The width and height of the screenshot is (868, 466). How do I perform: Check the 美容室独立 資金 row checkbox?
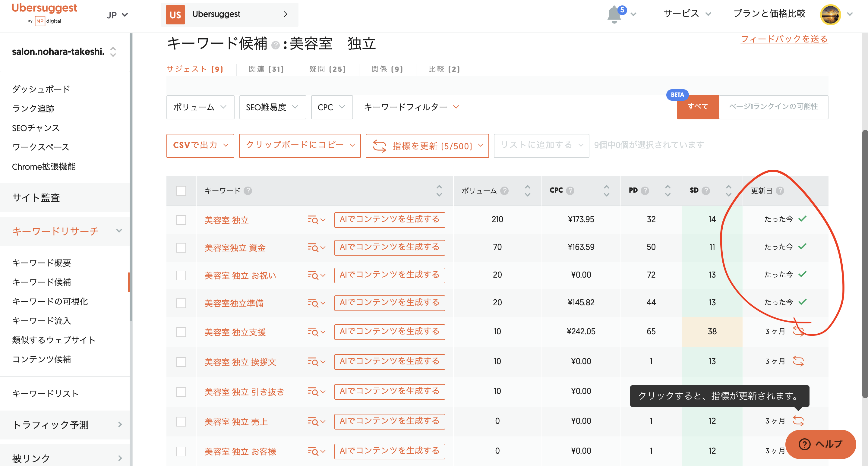pos(181,248)
